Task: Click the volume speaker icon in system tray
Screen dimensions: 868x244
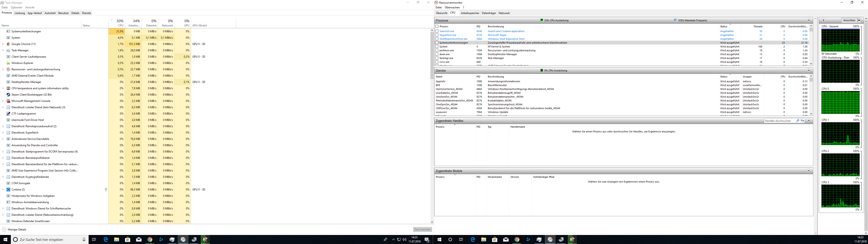Action: pyautogui.click(x=404, y=240)
